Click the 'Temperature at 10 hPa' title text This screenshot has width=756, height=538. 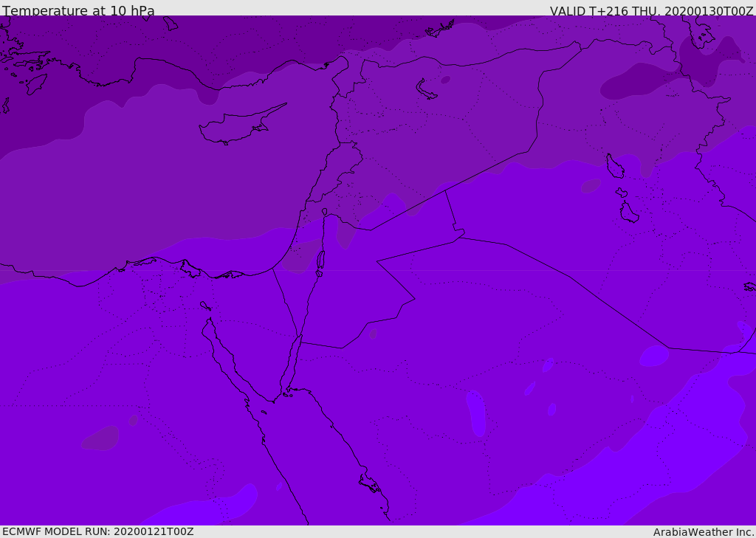click(x=78, y=10)
